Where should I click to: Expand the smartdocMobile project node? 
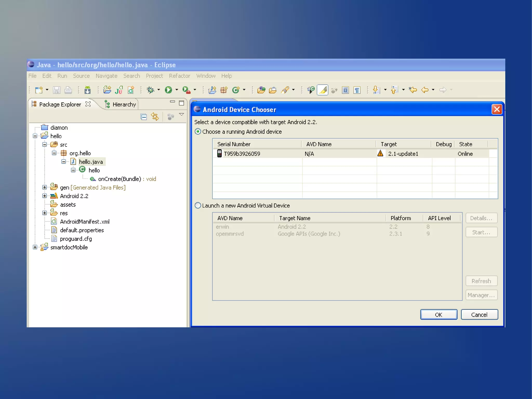click(35, 247)
